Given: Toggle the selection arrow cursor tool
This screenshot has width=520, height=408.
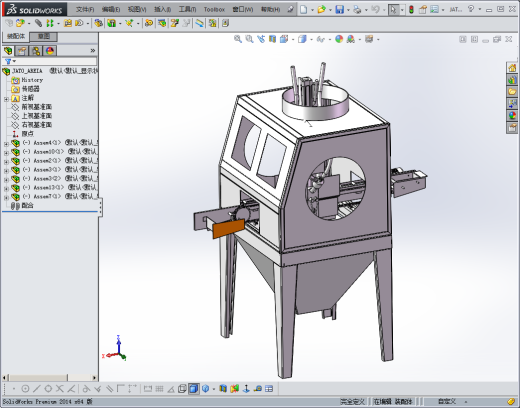Looking at the screenshot, I should click(x=393, y=9).
